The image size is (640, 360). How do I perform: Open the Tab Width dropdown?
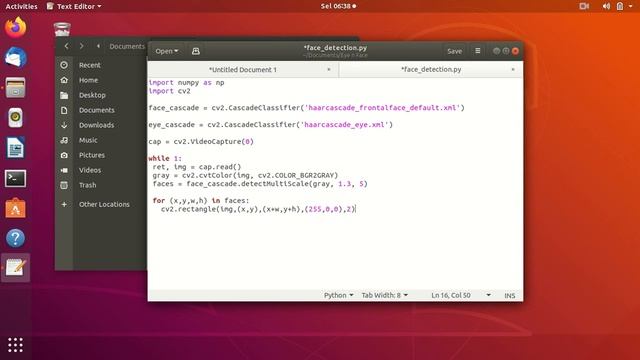(x=384, y=295)
